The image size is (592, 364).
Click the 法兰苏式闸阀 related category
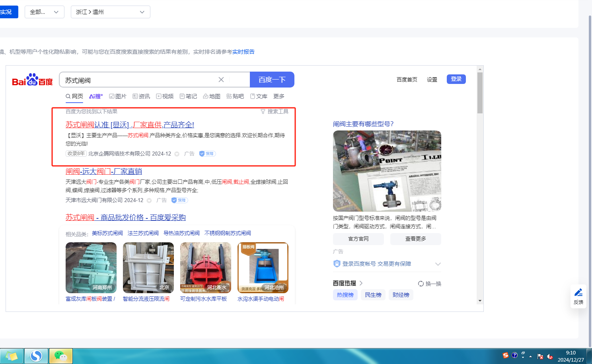pyautogui.click(x=143, y=233)
